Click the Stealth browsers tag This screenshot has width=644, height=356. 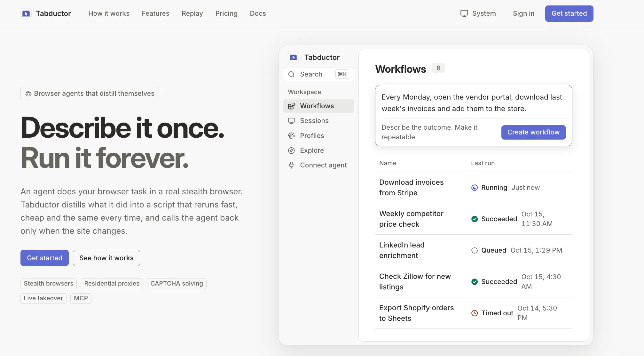[49, 284]
